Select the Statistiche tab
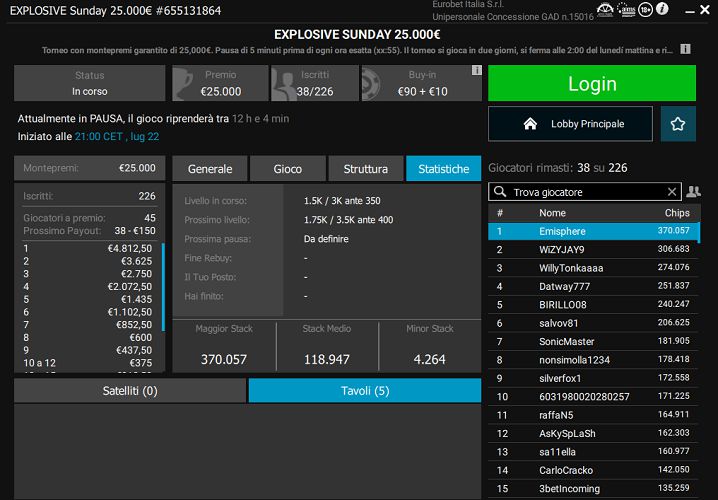The height and width of the screenshot is (500, 718). [443, 168]
